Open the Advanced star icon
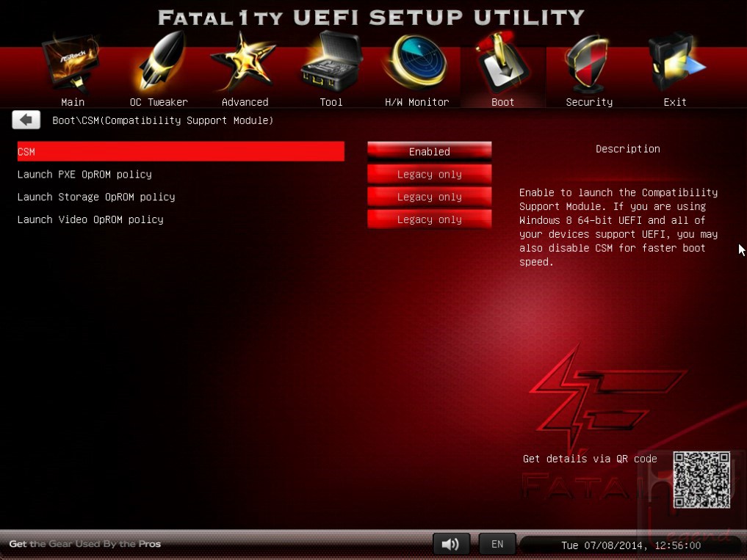The image size is (747, 560). click(x=243, y=61)
